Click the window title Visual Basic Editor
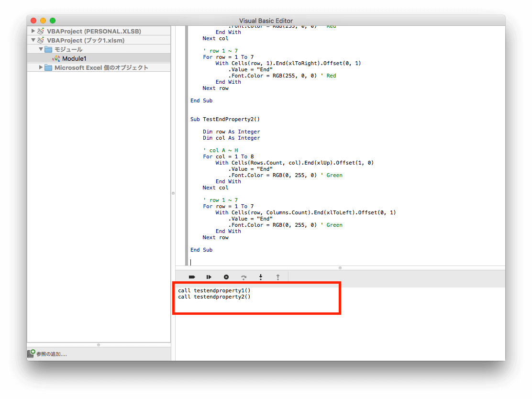 (266, 21)
